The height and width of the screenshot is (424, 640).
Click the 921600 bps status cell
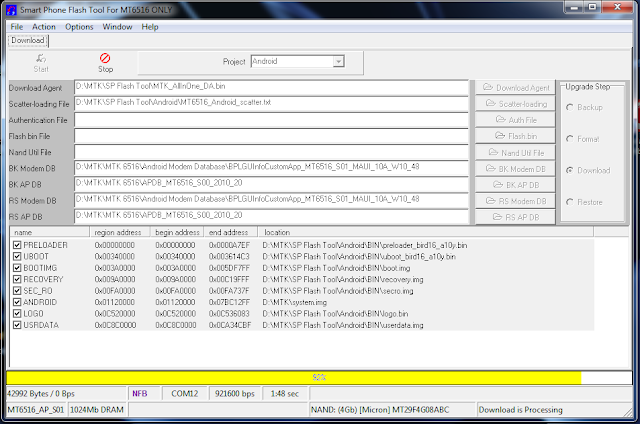(x=235, y=394)
